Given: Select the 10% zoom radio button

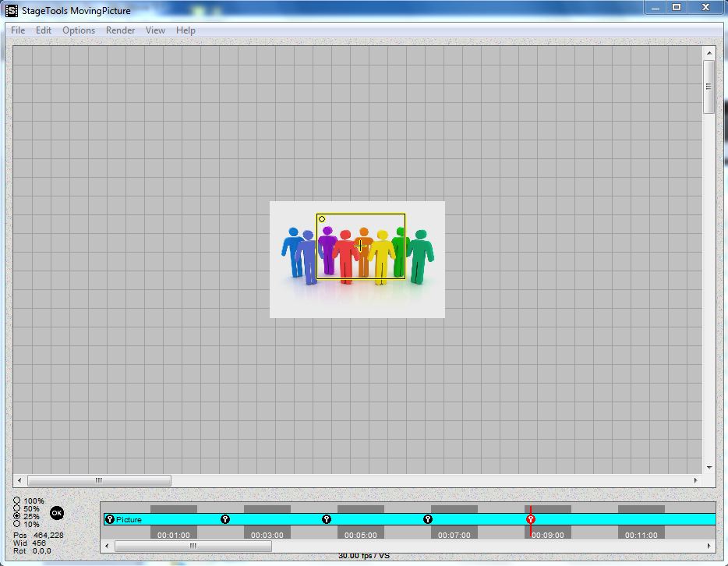Looking at the screenshot, I should [16, 524].
